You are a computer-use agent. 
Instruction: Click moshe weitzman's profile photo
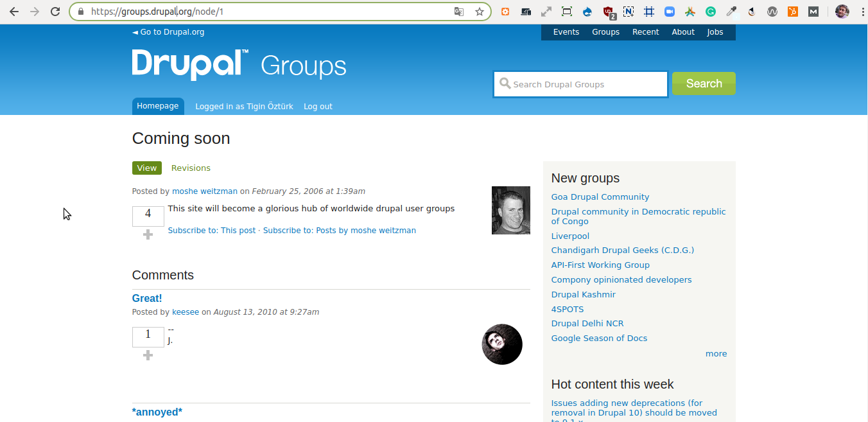(x=511, y=211)
